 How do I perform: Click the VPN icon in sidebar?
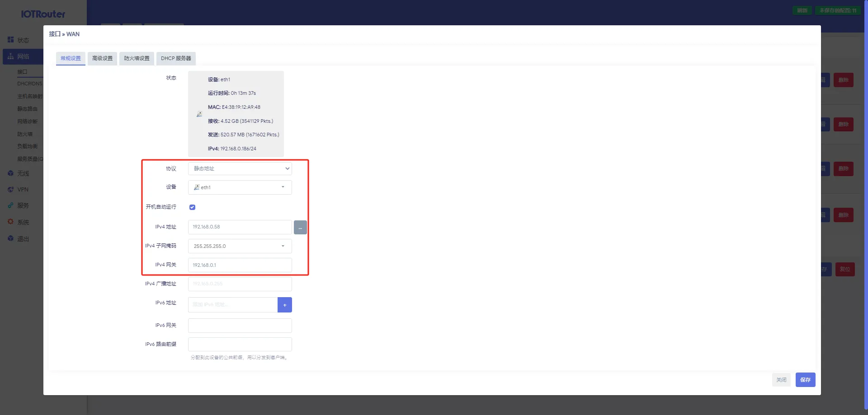tap(10, 190)
